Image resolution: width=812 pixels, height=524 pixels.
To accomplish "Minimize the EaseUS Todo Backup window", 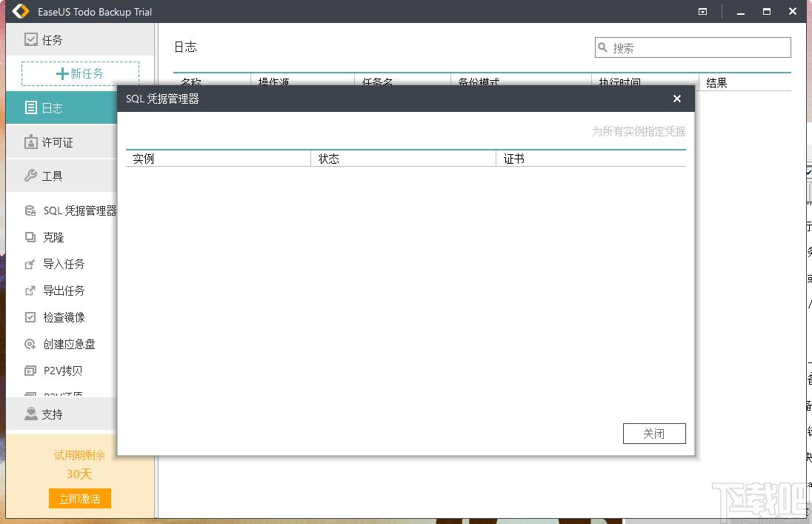I will coord(741,11).
